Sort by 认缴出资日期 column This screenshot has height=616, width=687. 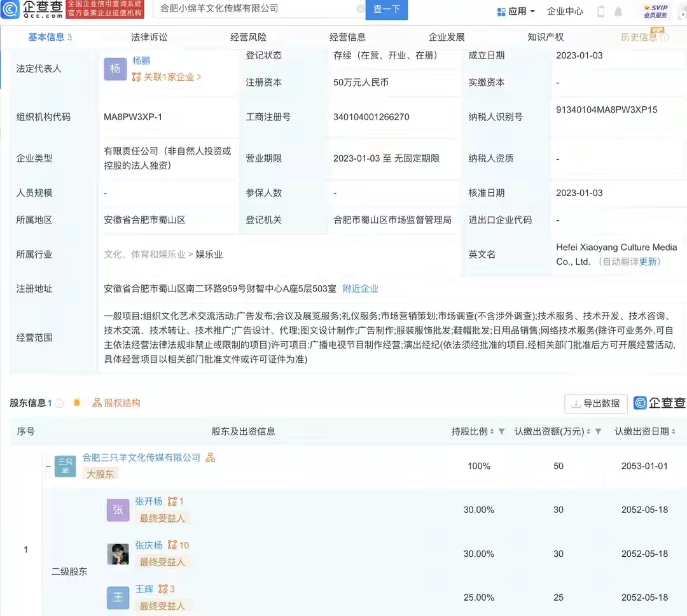pos(674,431)
